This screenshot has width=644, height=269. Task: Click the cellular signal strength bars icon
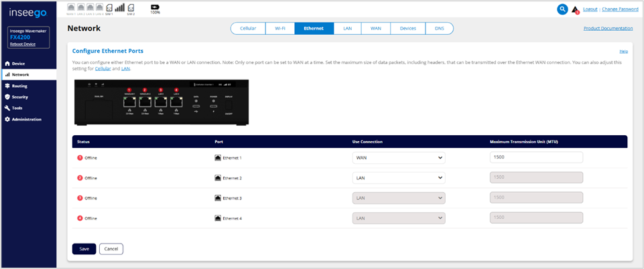(x=121, y=8)
